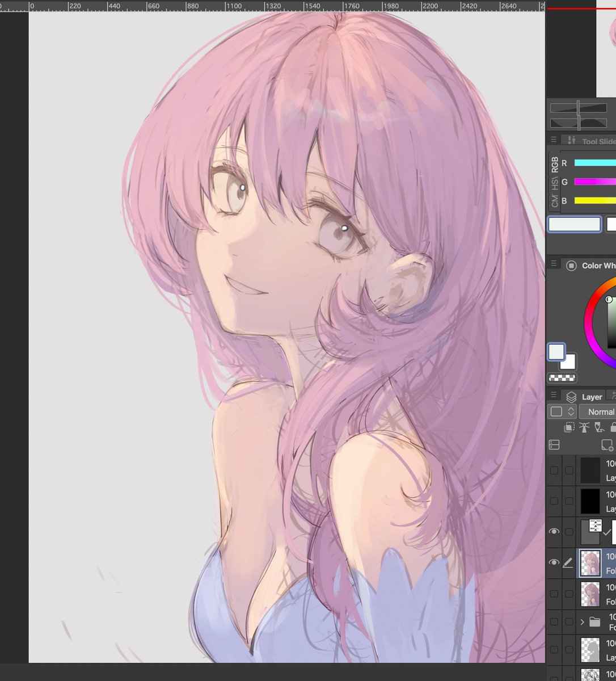Select the gray silhouette layer thumbnail
Screen dimensions: 616x681
click(x=590, y=650)
